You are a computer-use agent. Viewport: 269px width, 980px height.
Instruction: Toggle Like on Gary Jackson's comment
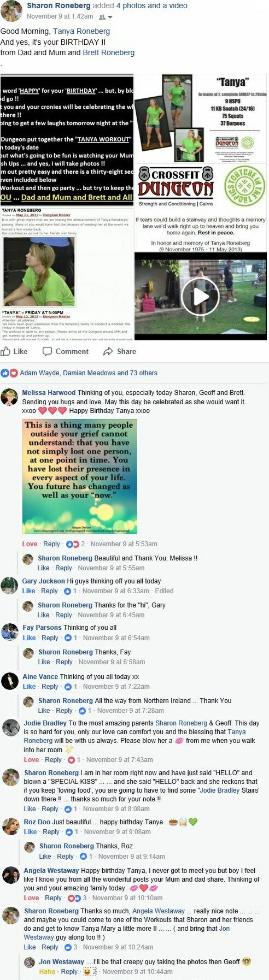(x=29, y=591)
